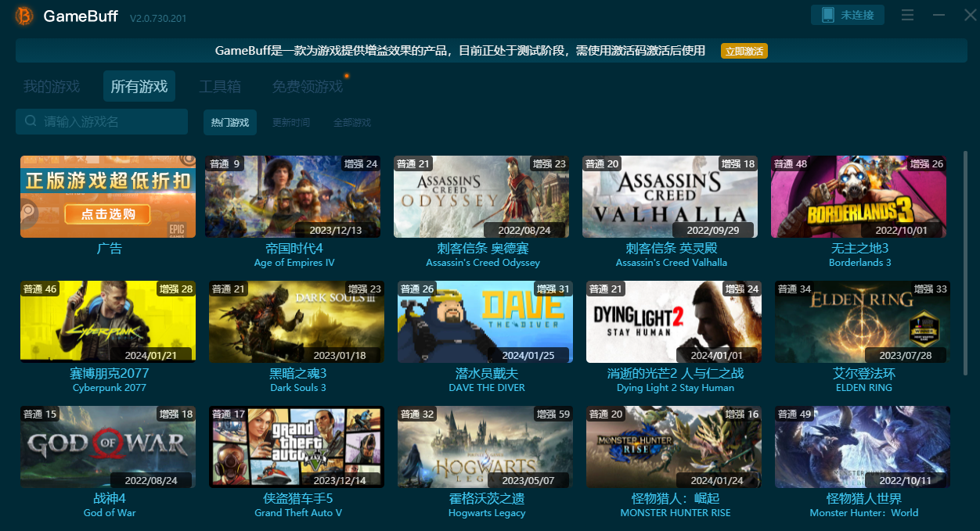This screenshot has height=531, width=980.
Task: Click the 怪物猎人：崛起 title
Action: pyautogui.click(x=676, y=498)
